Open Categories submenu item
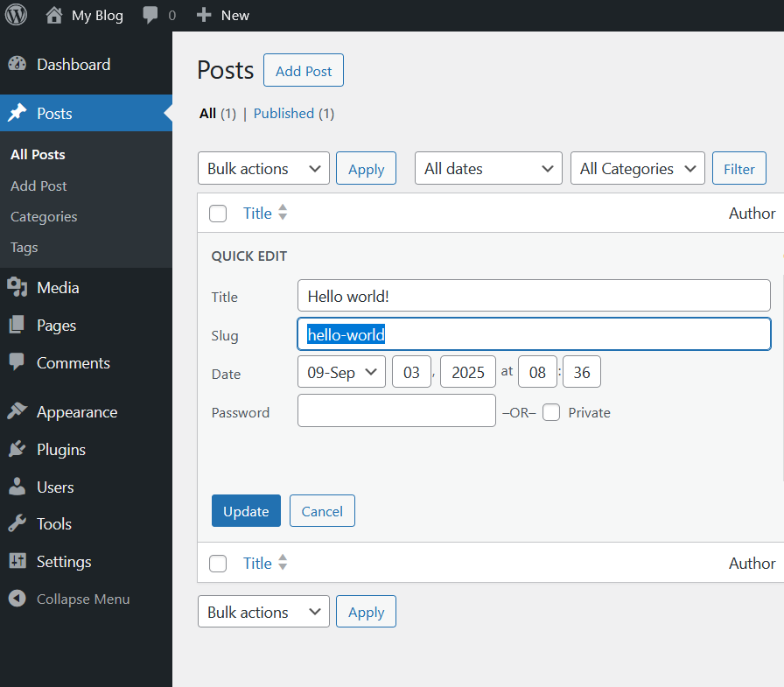Screen dimensions: 784x687 coord(44,217)
